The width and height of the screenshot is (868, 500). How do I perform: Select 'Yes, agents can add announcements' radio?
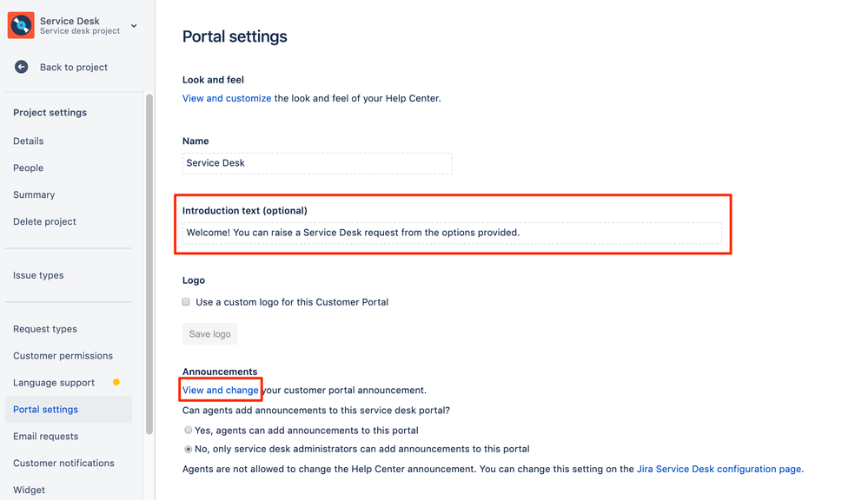[x=188, y=430]
